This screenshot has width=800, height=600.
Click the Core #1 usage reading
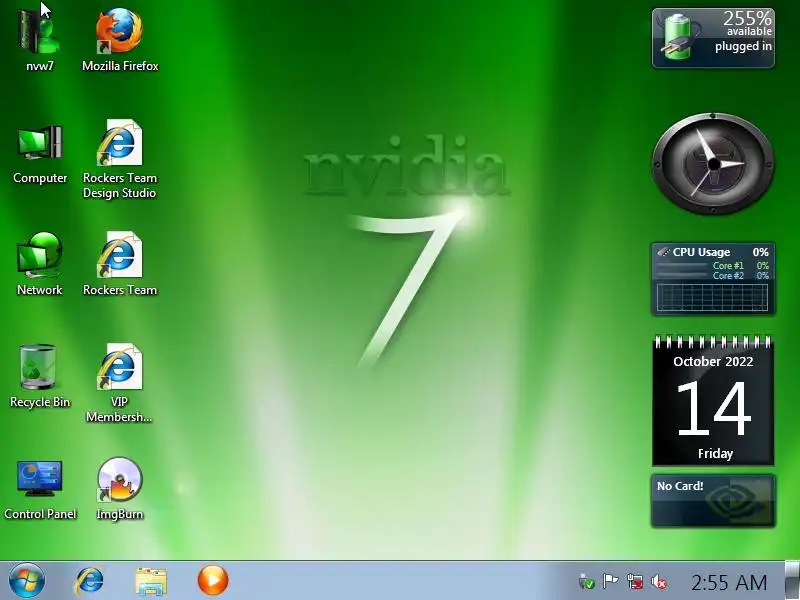pos(741,266)
